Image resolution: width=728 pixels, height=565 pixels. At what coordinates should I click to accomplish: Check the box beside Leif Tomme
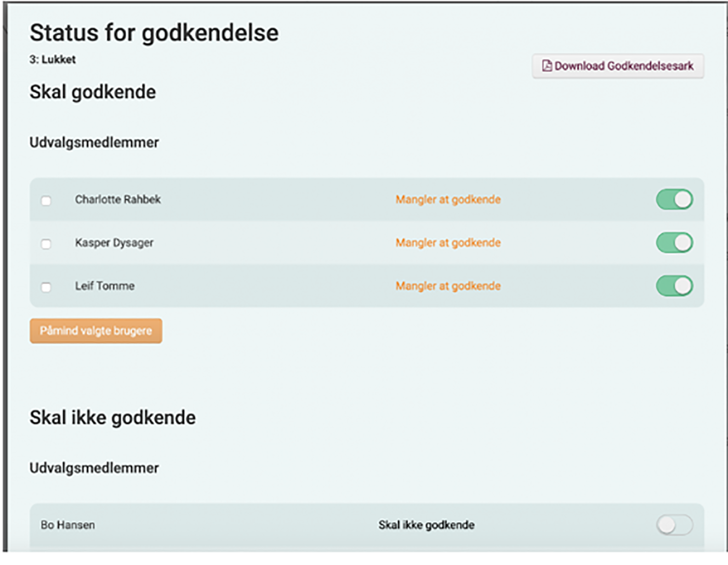coord(46,287)
